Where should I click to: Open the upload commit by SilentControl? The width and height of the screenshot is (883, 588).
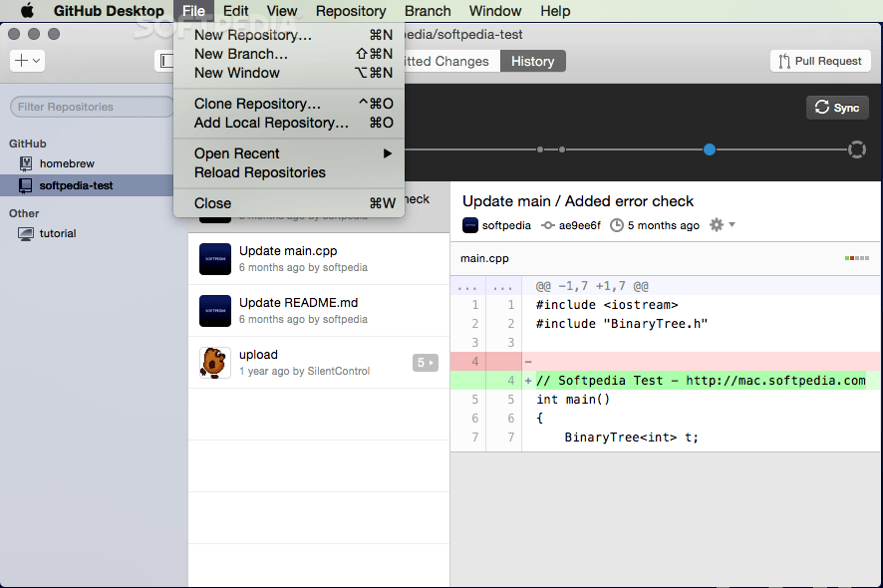(319, 362)
